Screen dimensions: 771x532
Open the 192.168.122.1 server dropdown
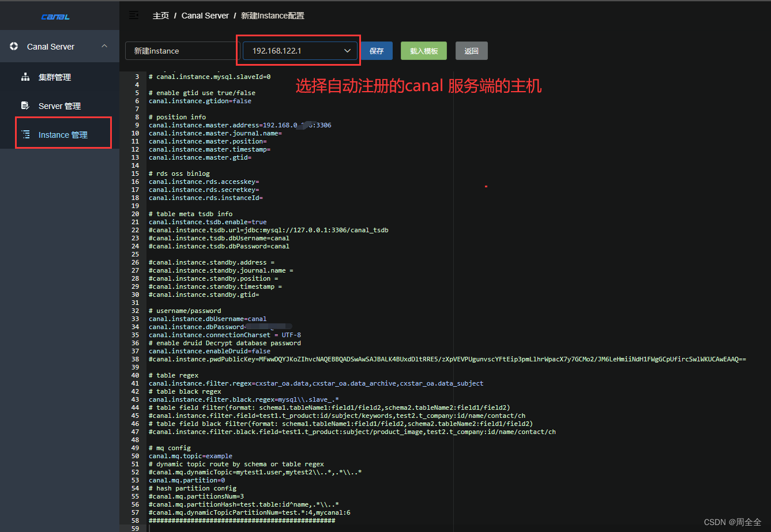click(x=300, y=51)
